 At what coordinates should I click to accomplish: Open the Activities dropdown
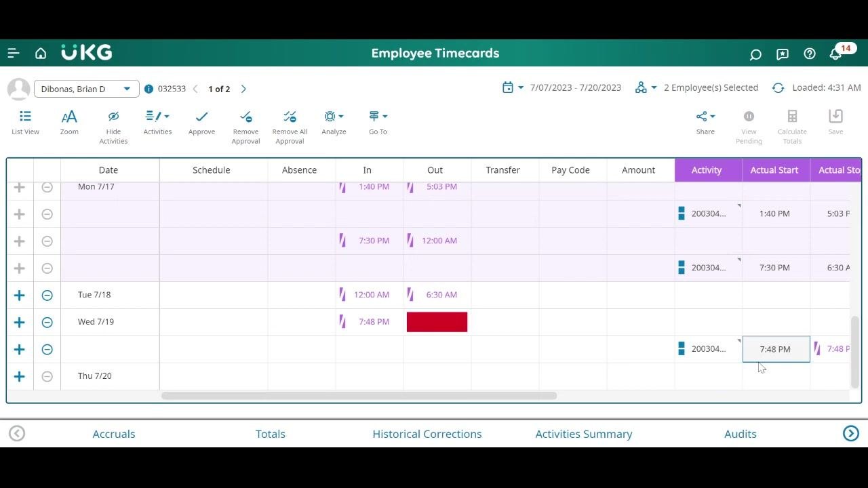coord(157,123)
